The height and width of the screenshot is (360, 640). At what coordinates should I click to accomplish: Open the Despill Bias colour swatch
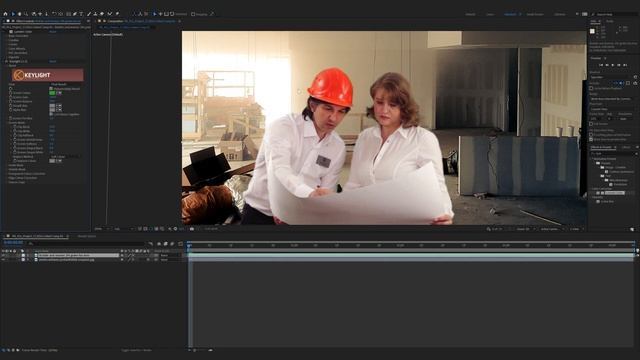tap(52, 106)
